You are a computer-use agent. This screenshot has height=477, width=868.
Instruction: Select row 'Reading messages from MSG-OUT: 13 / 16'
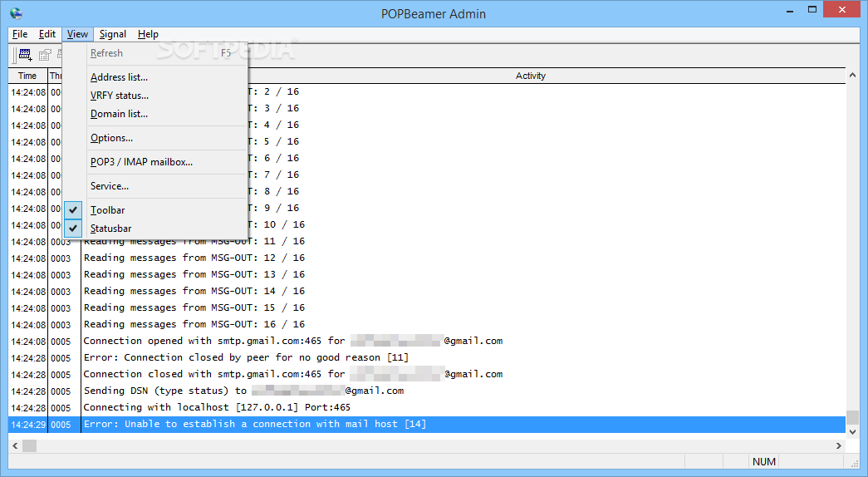[427, 275]
